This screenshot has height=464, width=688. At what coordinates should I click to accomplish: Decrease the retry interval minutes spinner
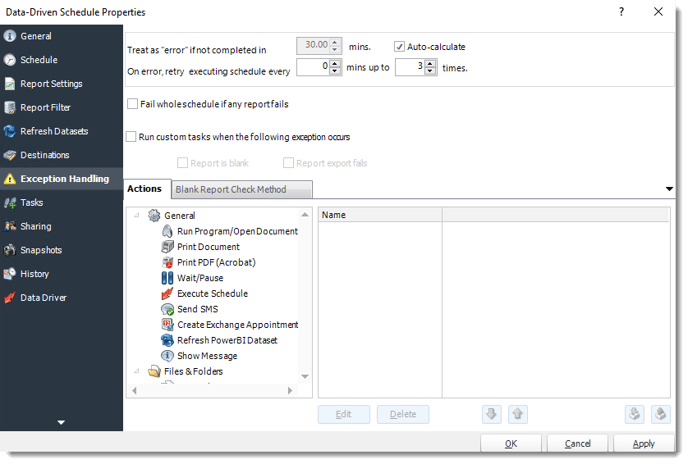tap(335, 71)
